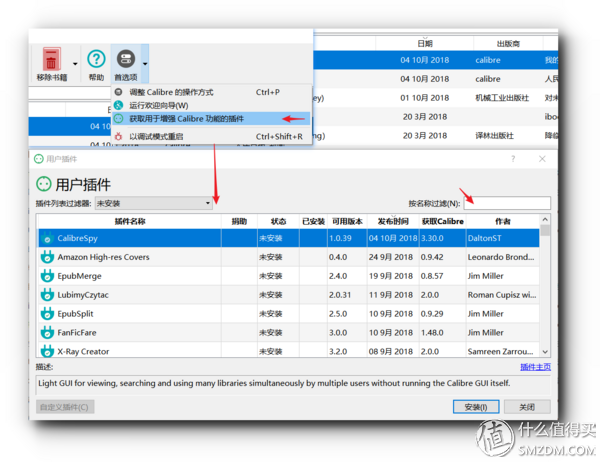Sort by 已安装 column header
Image resolution: width=600 pixels, height=462 pixels.
(313, 221)
